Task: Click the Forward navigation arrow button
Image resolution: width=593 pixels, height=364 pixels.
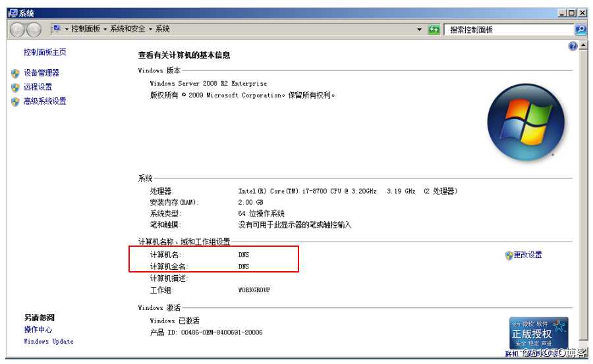Action: point(34,30)
